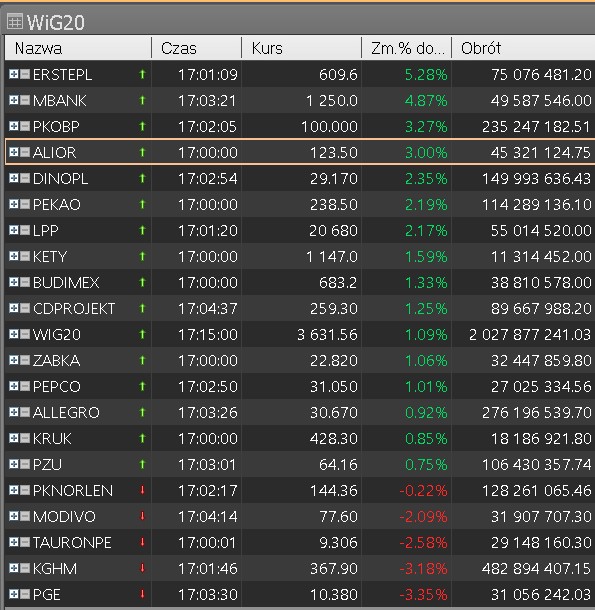Click the 17:04:37 time of CDPROJEKT

[207, 309]
